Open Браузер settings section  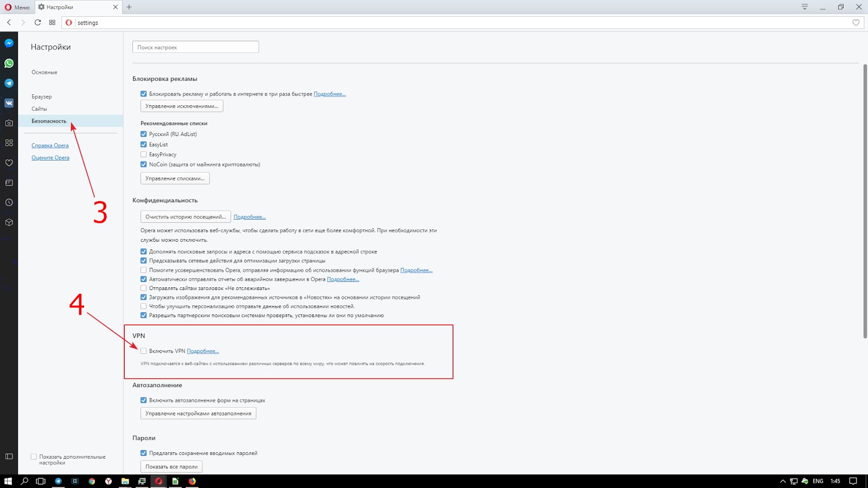pyautogui.click(x=42, y=97)
